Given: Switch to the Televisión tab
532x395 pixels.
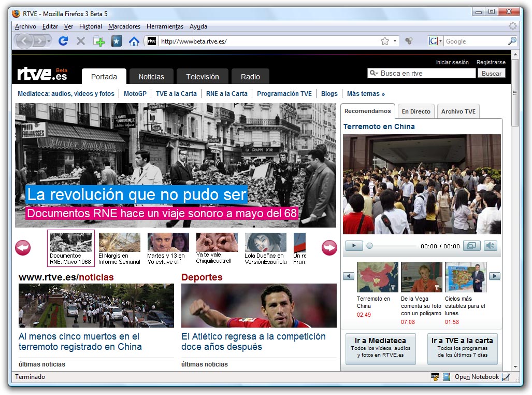Looking at the screenshot, I should point(203,77).
